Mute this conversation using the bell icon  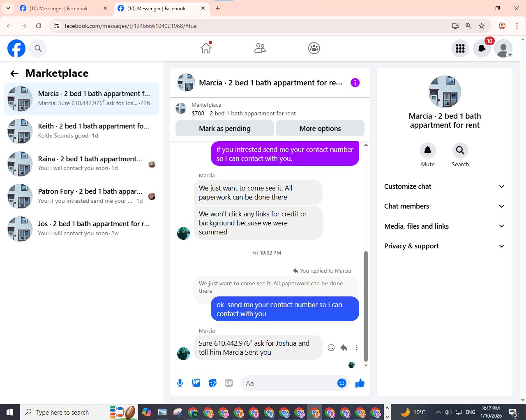pos(428,151)
